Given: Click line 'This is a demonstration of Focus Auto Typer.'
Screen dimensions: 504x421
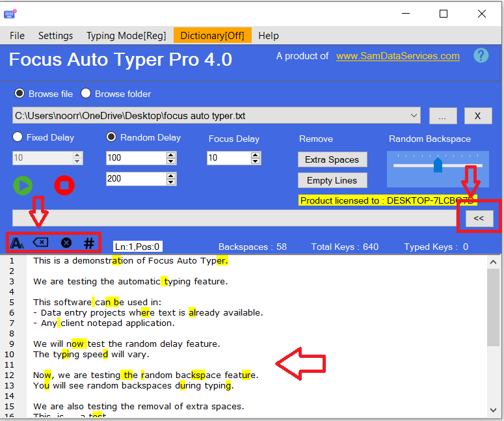Looking at the screenshot, I should point(131,260).
